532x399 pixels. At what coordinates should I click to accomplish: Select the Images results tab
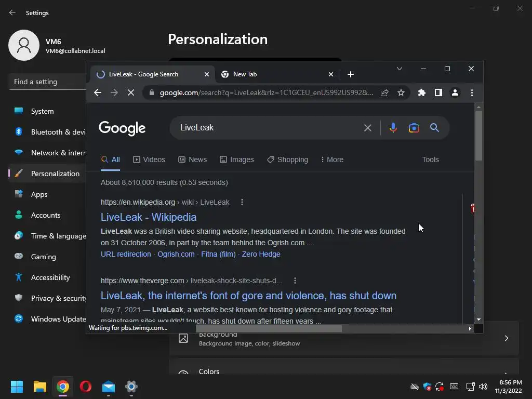[x=236, y=159]
